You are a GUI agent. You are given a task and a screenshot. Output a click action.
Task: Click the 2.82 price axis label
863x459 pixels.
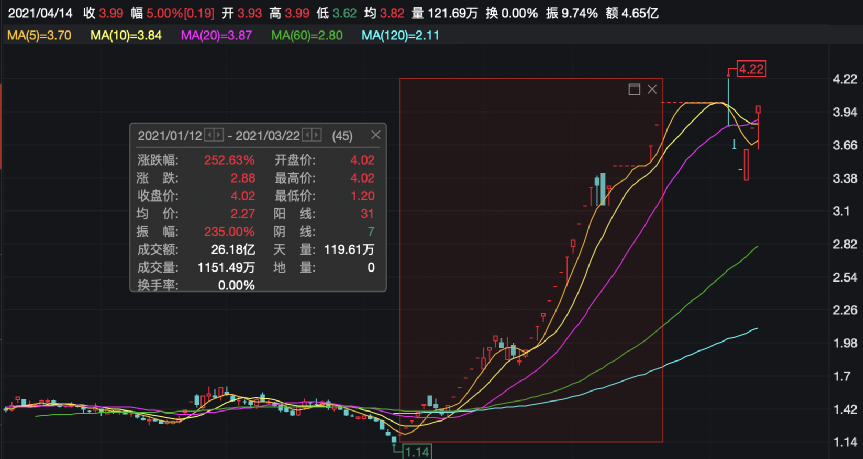point(845,244)
